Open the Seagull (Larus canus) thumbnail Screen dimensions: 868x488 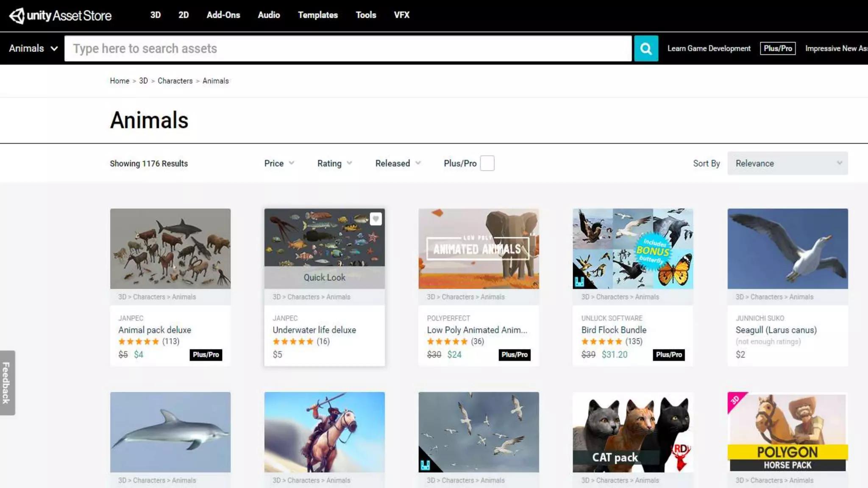(787, 249)
